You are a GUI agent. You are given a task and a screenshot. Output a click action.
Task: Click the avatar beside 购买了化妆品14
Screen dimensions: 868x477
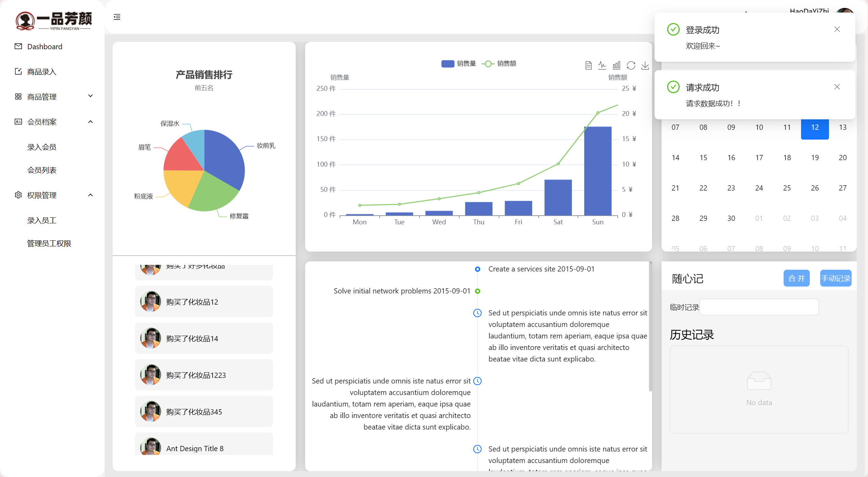pos(151,338)
